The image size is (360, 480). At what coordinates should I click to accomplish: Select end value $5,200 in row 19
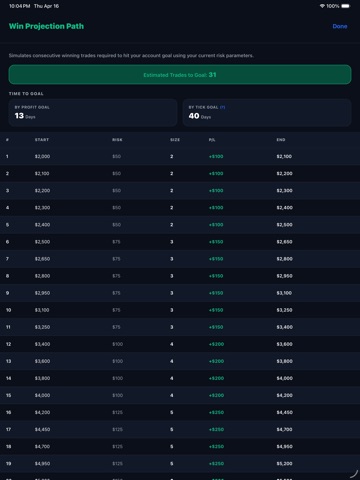[x=284, y=464]
